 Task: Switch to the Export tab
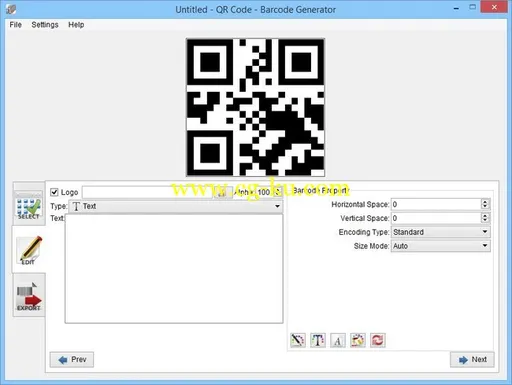29,296
